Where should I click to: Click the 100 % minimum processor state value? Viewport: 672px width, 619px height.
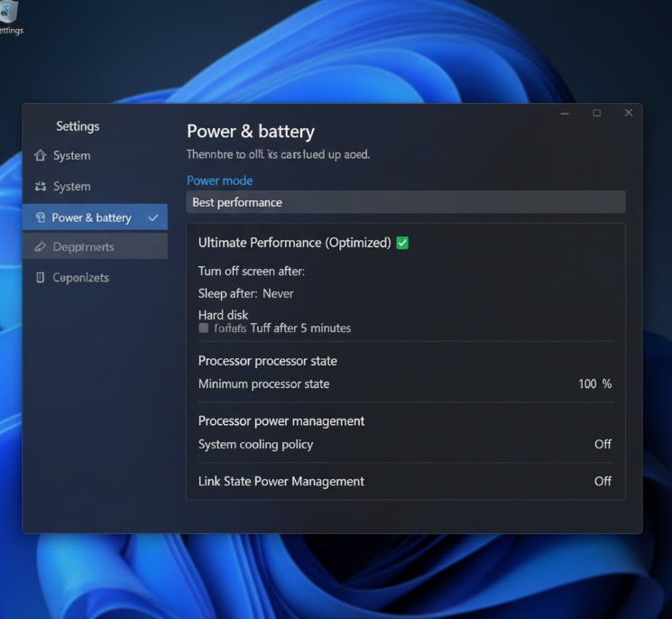tap(594, 383)
